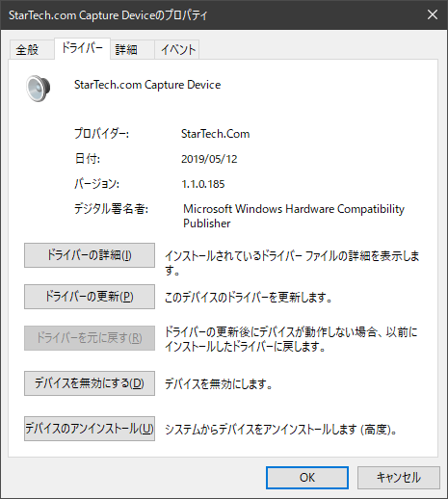Click the speaker device icon

(39, 89)
